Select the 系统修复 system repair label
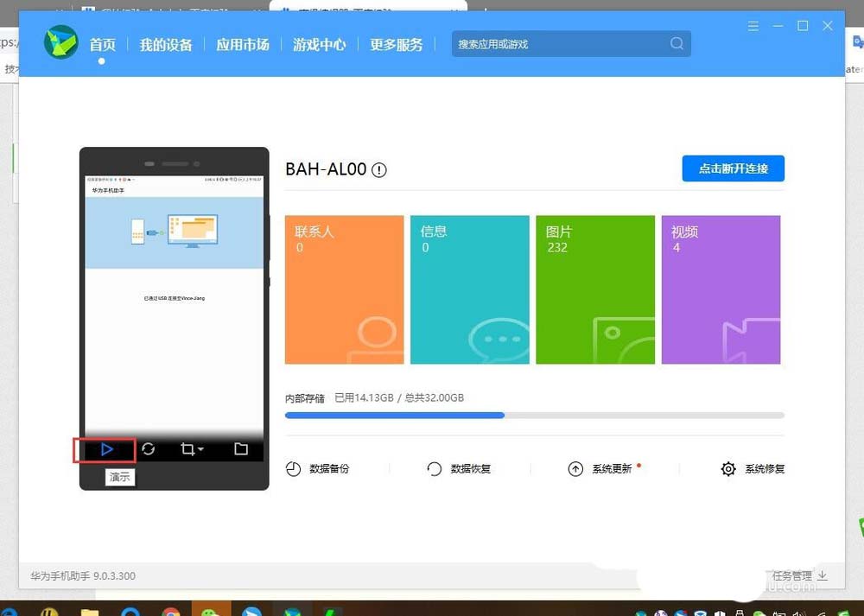Image resolution: width=864 pixels, height=616 pixels. (x=765, y=469)
